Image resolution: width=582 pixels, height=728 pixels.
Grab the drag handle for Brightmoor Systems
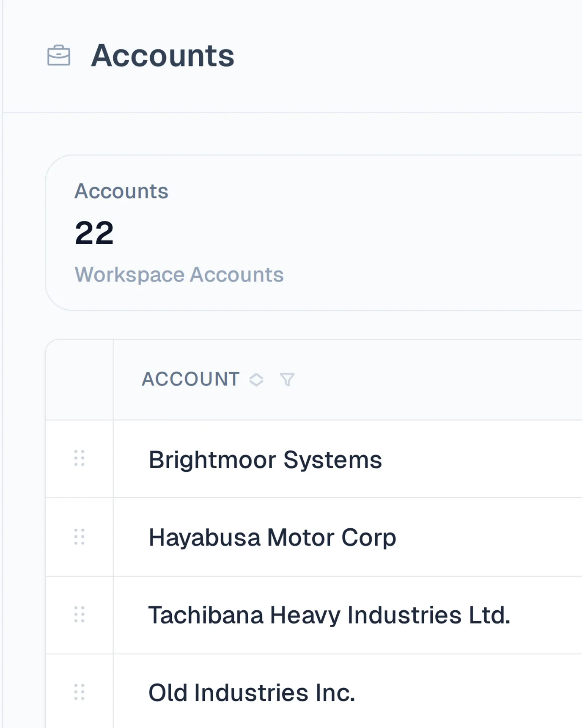pos(80,458)
